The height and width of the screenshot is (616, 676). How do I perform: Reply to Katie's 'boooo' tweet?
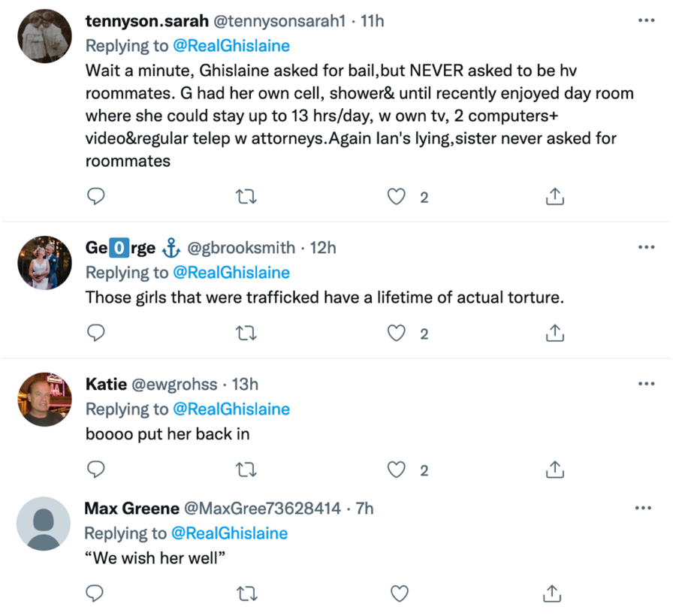(95, 470)
